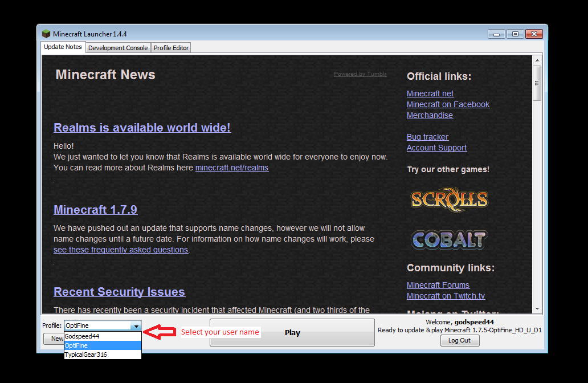Click the New Profile button

tap(54, 339)
